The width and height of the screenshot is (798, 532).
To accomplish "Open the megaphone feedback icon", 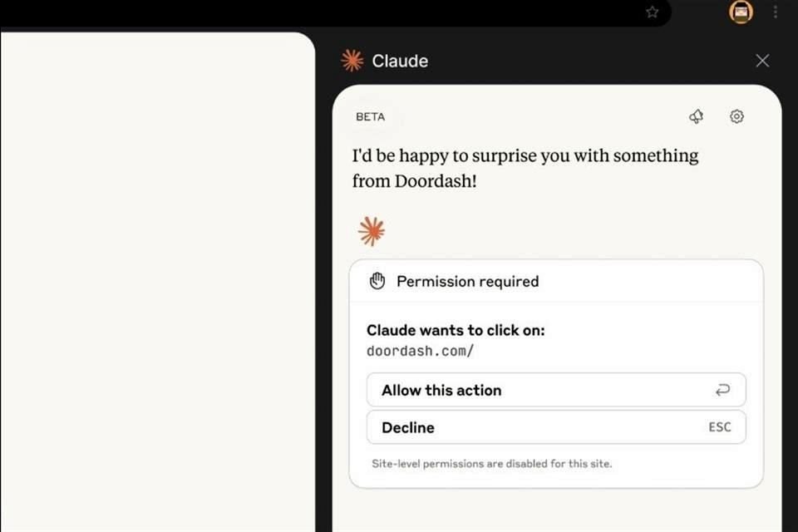I will 697,117.
